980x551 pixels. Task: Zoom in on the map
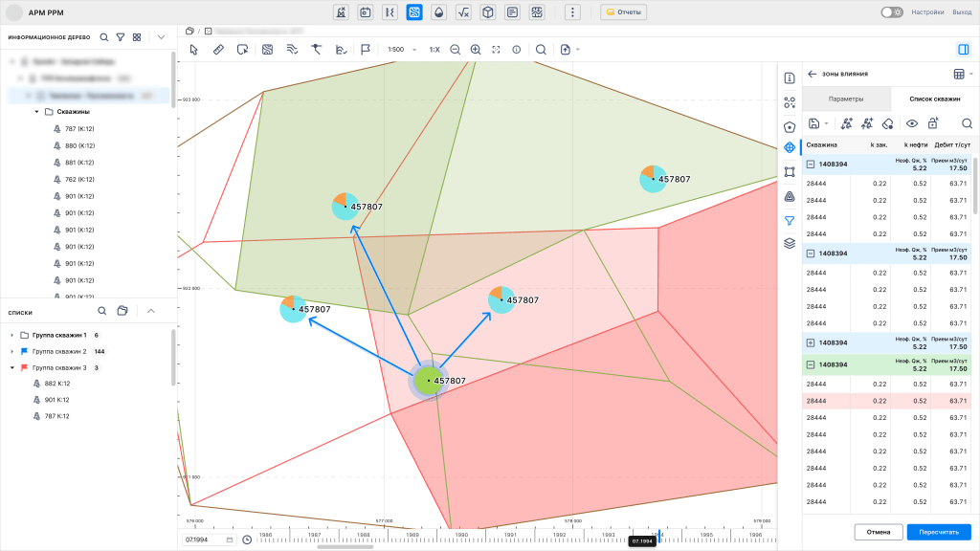[476, 49]
